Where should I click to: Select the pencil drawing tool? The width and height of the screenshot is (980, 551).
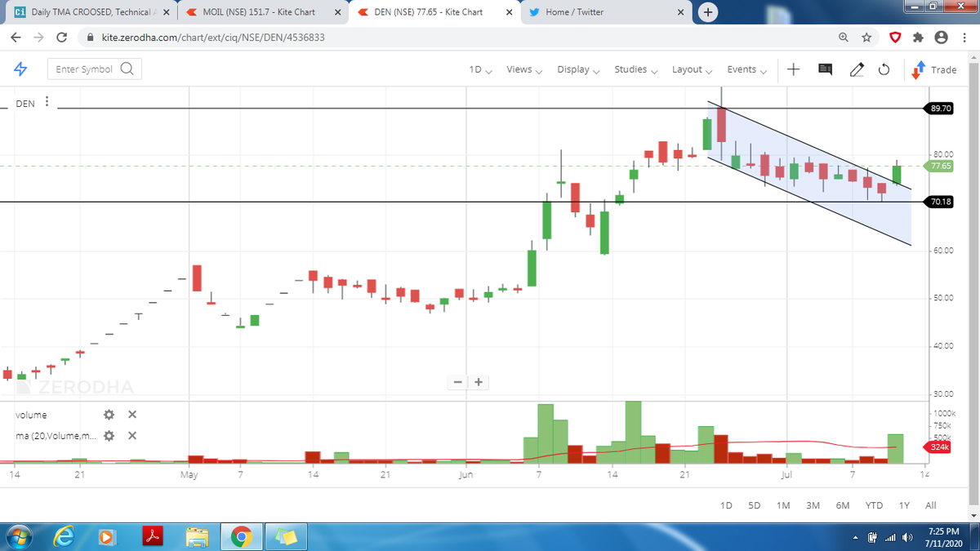[856, 69]
